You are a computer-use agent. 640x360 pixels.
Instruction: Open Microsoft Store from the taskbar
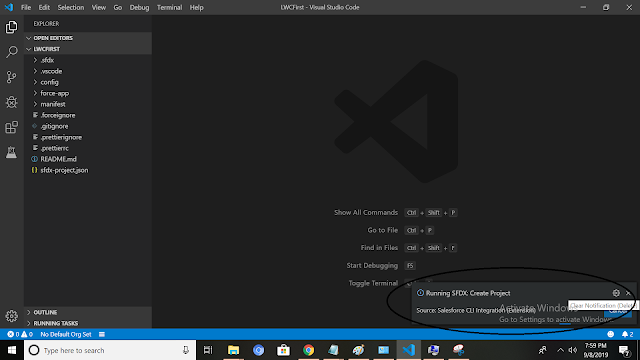283,350
